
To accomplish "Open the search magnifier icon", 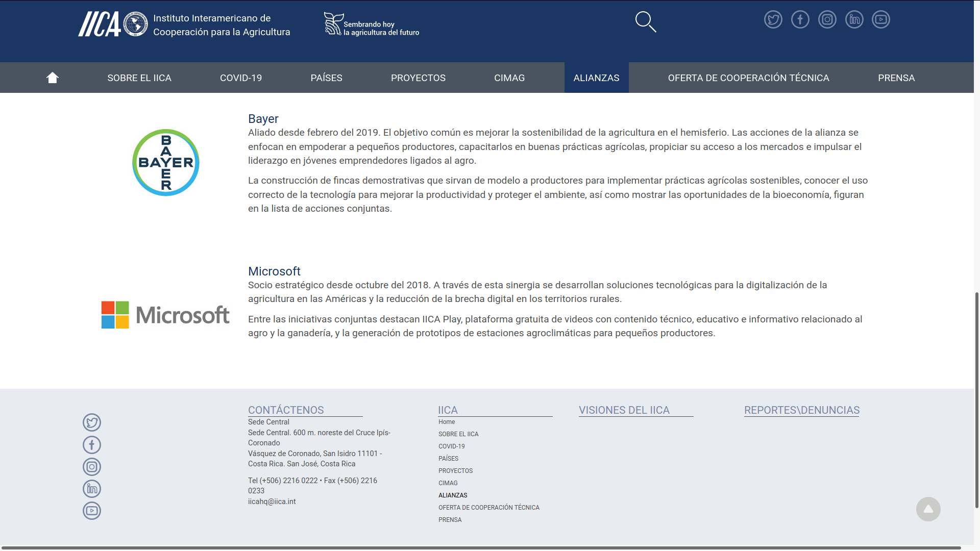I will tap(645, 22).
